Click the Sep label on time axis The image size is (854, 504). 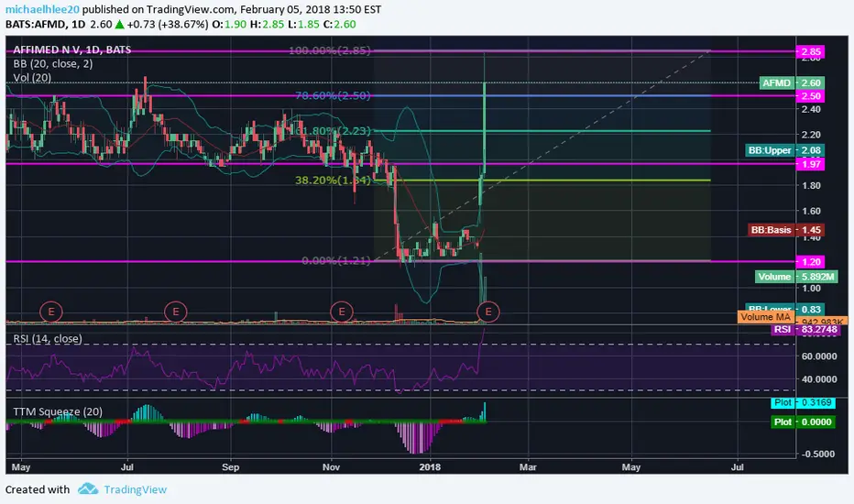pos(230,467)
